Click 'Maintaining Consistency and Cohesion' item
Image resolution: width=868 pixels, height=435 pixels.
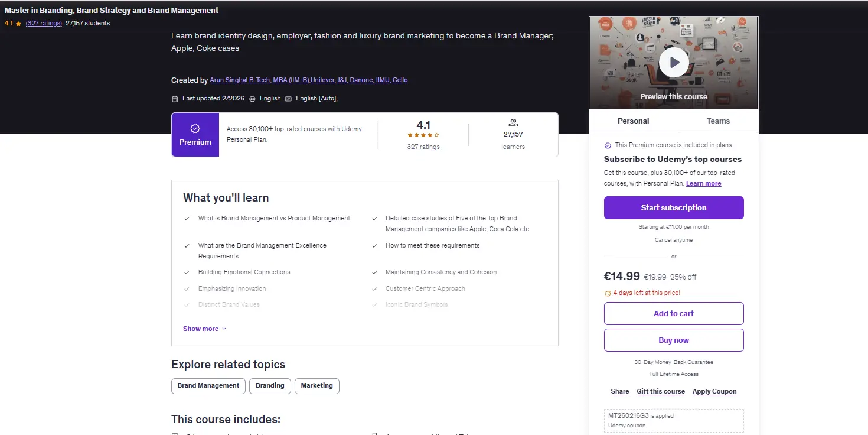point(441,272)
